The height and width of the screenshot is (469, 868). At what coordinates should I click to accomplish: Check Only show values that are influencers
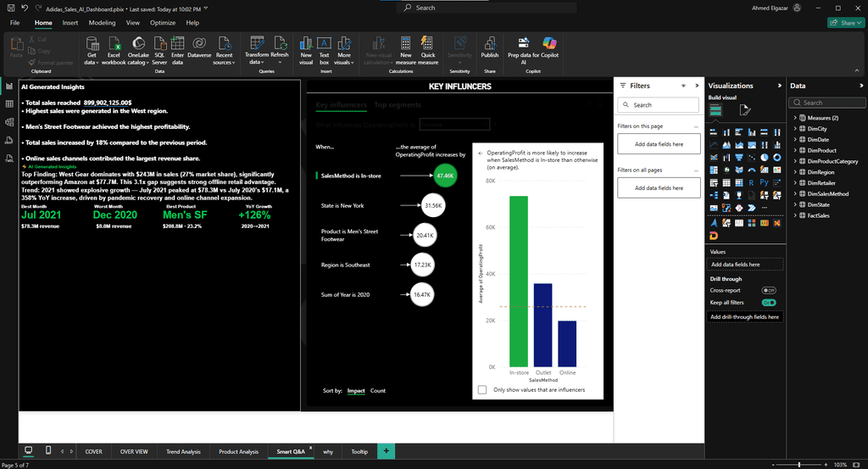[x=482, y=390]
